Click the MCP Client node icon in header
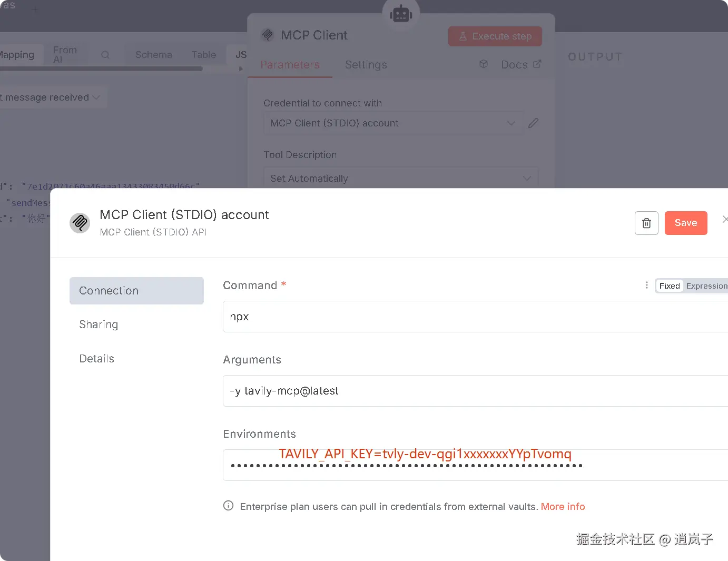The image size is (728, 561). (268, 35)
